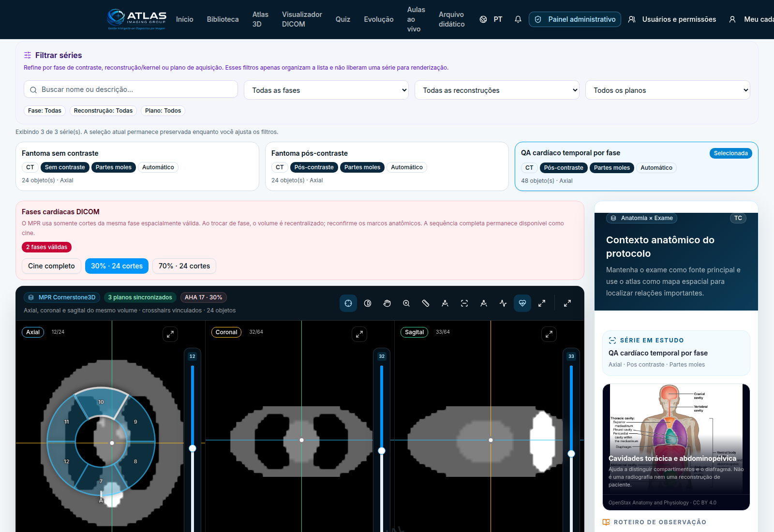This screenshot has height=532, width=774.
Task: Open Usuários e permissões
Action: [672, 19]
